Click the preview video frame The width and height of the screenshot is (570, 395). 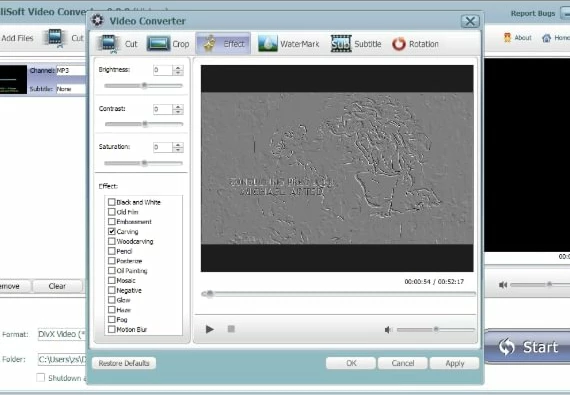click(x=337, y=168)
